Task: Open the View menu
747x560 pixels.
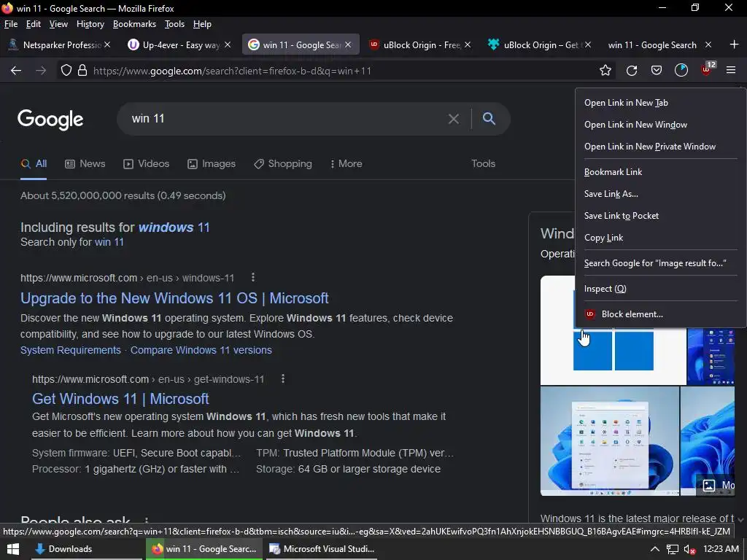Action: click(x=58, y=24)
